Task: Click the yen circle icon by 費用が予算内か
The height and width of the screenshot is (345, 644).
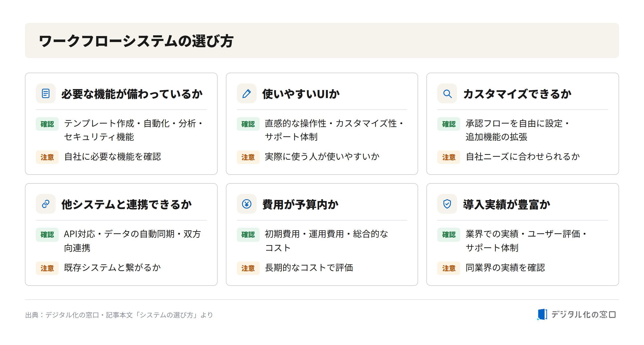Action: (246, 204)
